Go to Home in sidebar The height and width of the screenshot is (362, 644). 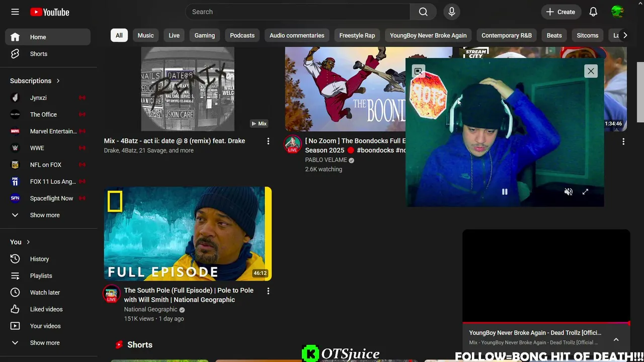tap(48, 37)
